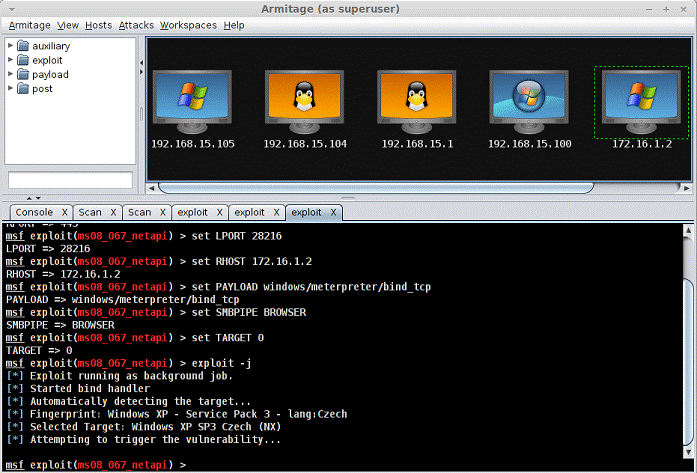Viewport: 697px width, 473px height.
Task: Select the Windows 7 host 192.168.15.100
Action: [x=529, y=101]
